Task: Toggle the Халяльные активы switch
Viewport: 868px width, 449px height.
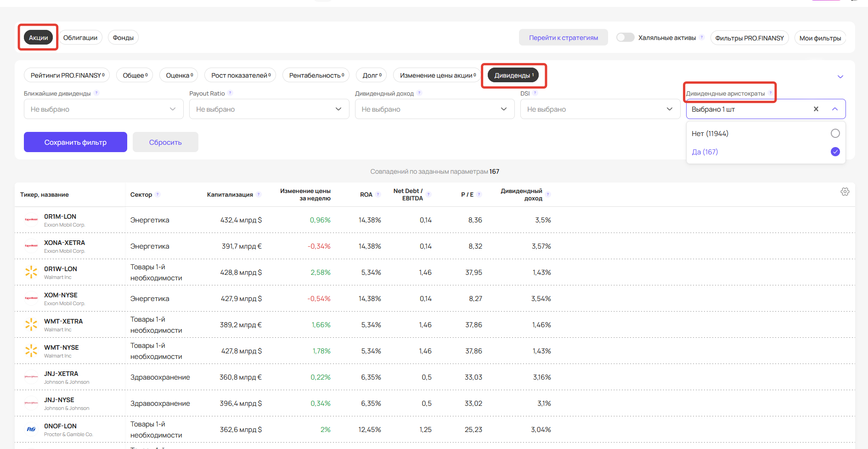Action: pyautogui.click(x=625, y=38)
